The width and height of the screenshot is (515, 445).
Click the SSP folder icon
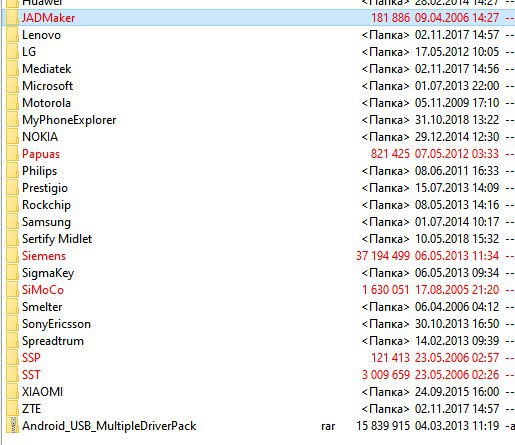pyautogui.click(x=12, y=358)
